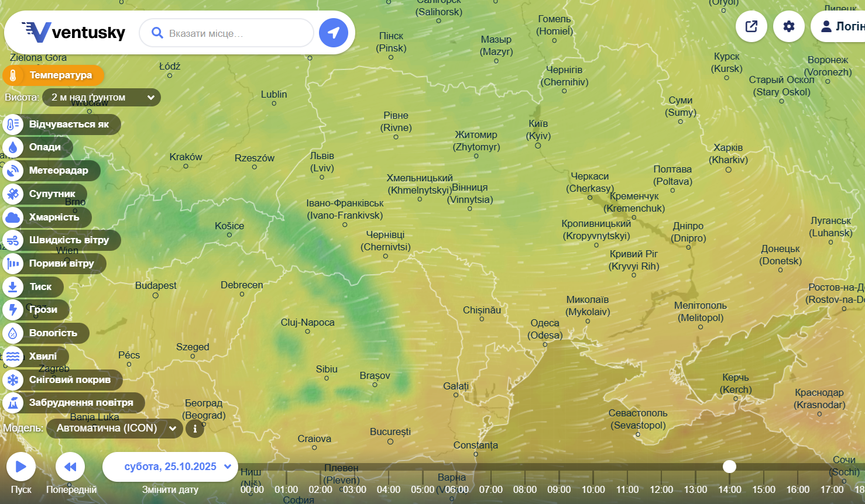865x504 pixels.
Task: Expand the height dropdown '2 м над ґрунтом'
Action: pos(101,97)
